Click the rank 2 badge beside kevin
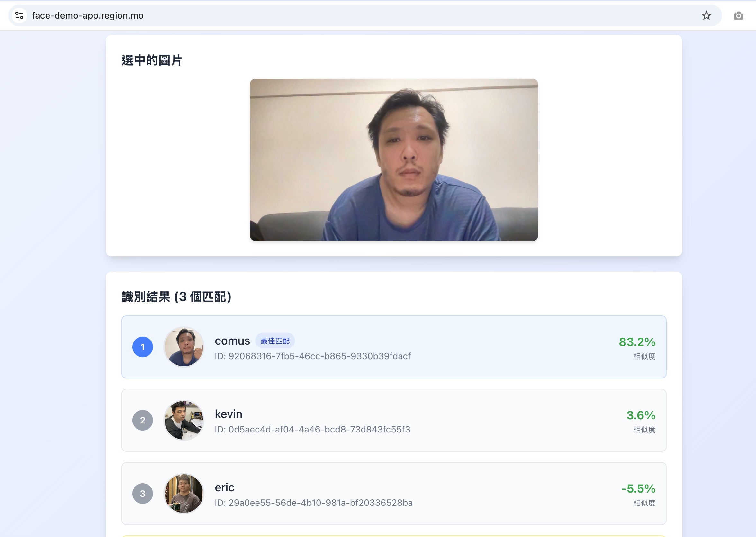756x537 pixels. pyautogui.click(x=143, y=420)
